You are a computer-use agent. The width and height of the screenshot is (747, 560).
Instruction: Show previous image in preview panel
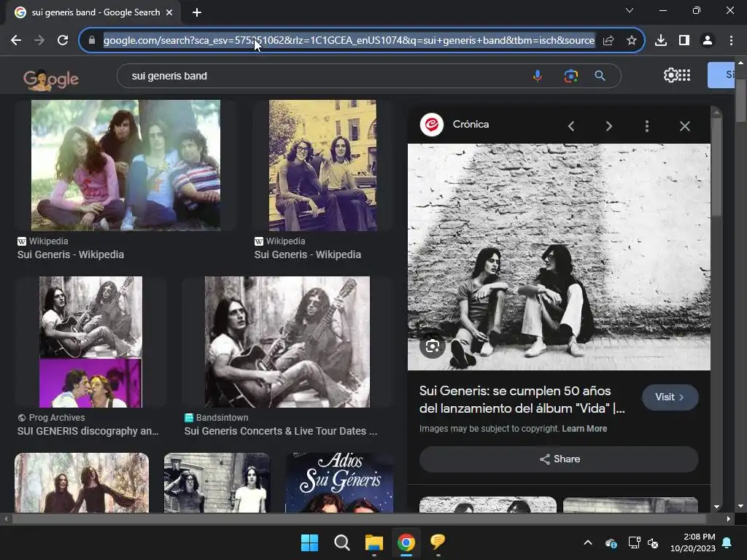(x=570, y=126)
